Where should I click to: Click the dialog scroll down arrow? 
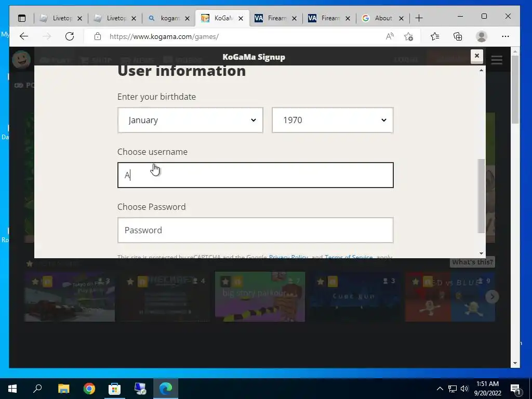481,254
